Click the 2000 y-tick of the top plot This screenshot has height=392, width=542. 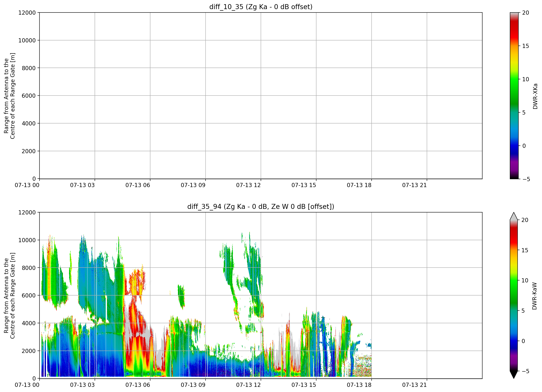click(x=29, y=151)
